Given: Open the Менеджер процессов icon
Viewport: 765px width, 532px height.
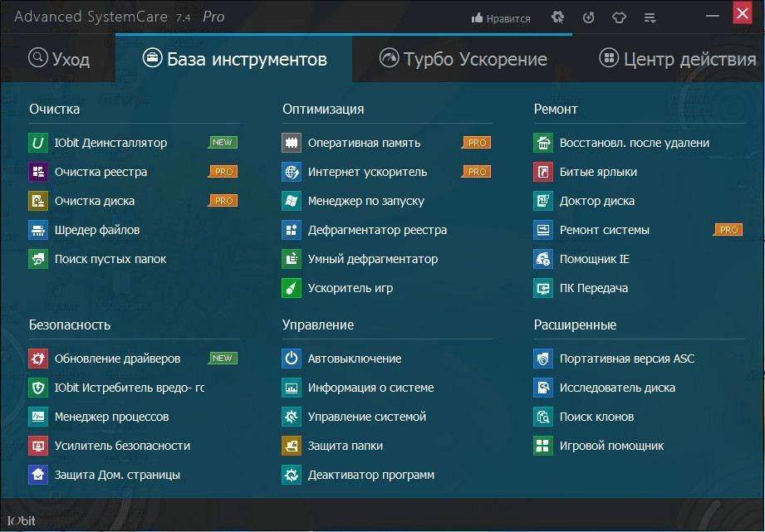Looking at the screenshot, I should click(38, 417).
